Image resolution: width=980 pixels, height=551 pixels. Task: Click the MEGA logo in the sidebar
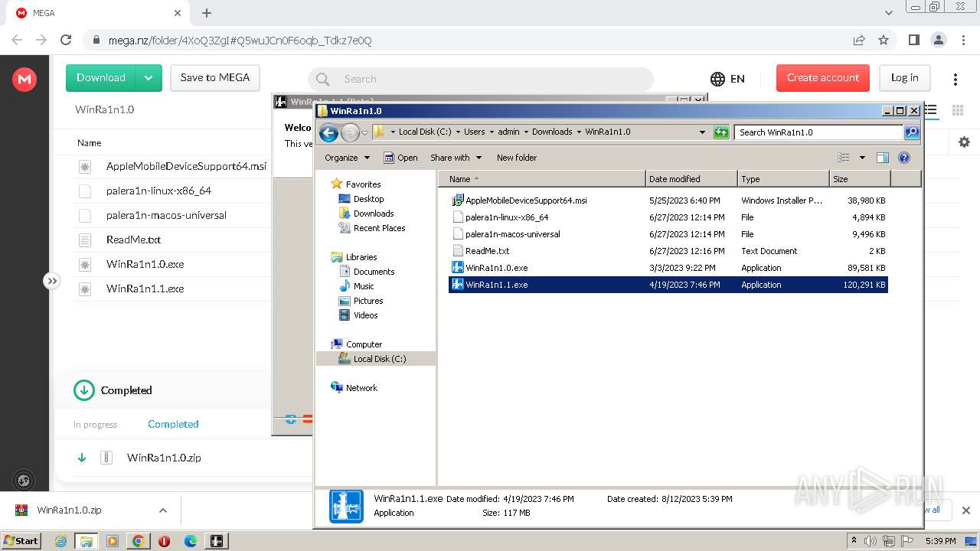(24, 78)
